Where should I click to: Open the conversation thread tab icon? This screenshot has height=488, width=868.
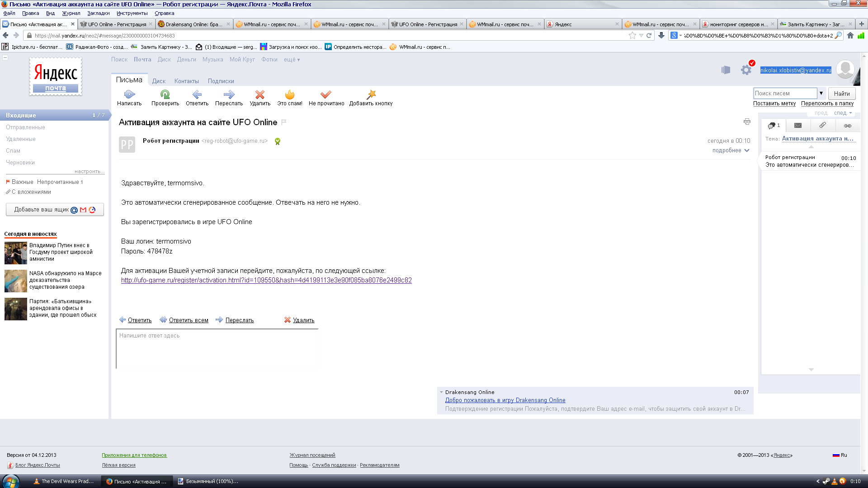(x=774, y=126)
